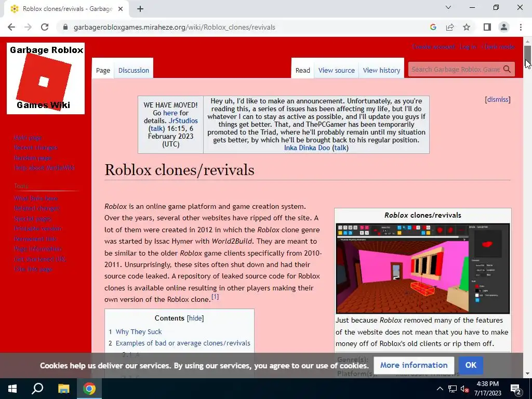Open Special pages link
Viewport: 532px width, 399px height.
point(33,219)
